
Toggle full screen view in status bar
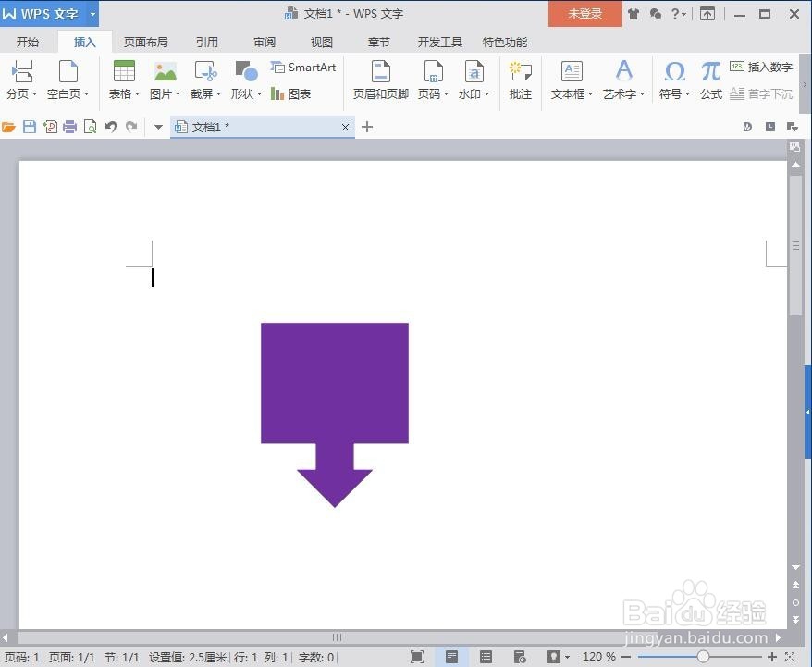coord(417,657)
